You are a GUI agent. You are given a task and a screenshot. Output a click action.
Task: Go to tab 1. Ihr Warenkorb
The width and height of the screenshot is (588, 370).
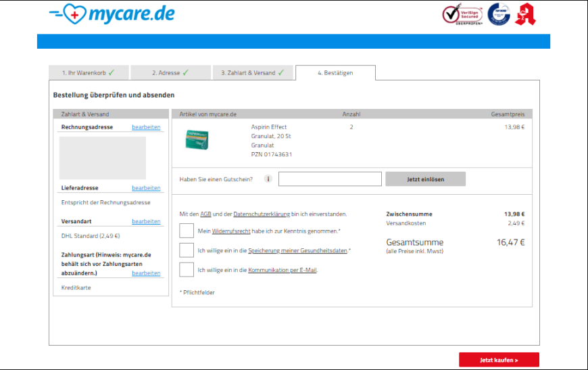pos(89,73)
